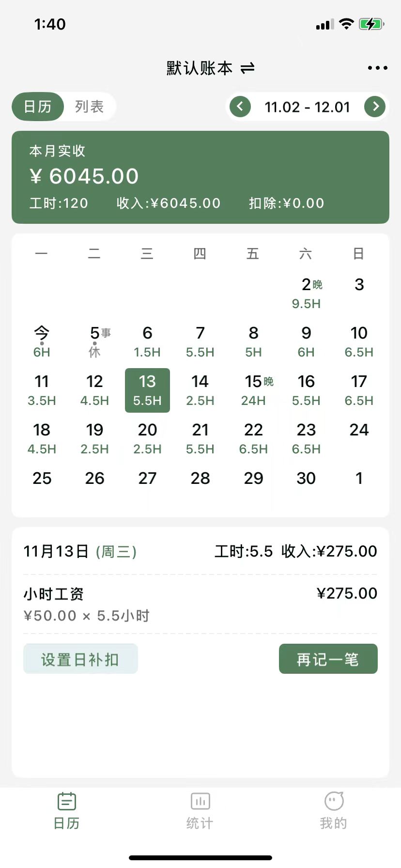Open the three-dot more options menu

pos(377,68)
